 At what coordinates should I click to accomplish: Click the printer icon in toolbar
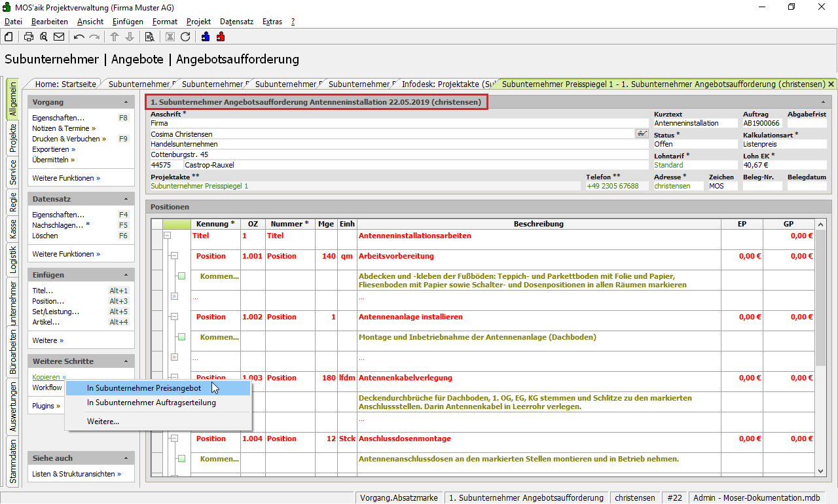click(x=29, y=37)
